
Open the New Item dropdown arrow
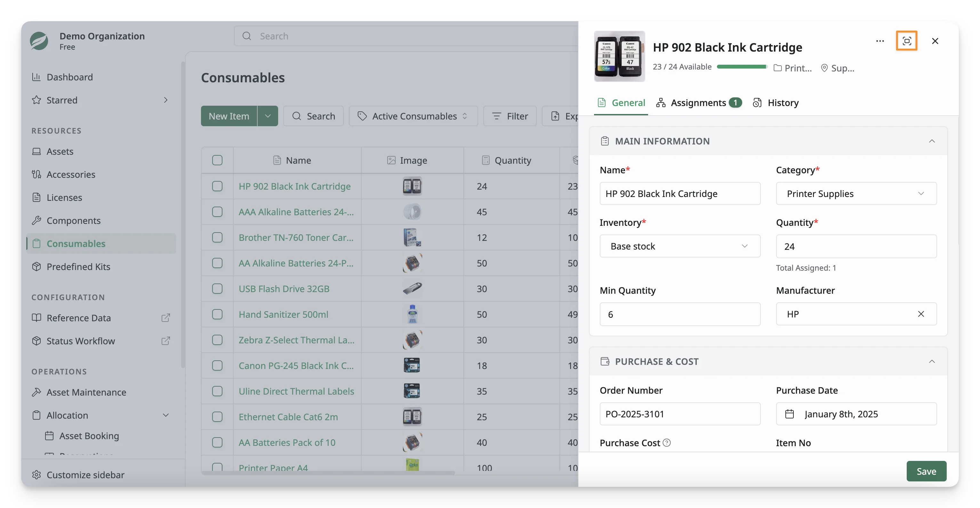click(268, 116)
